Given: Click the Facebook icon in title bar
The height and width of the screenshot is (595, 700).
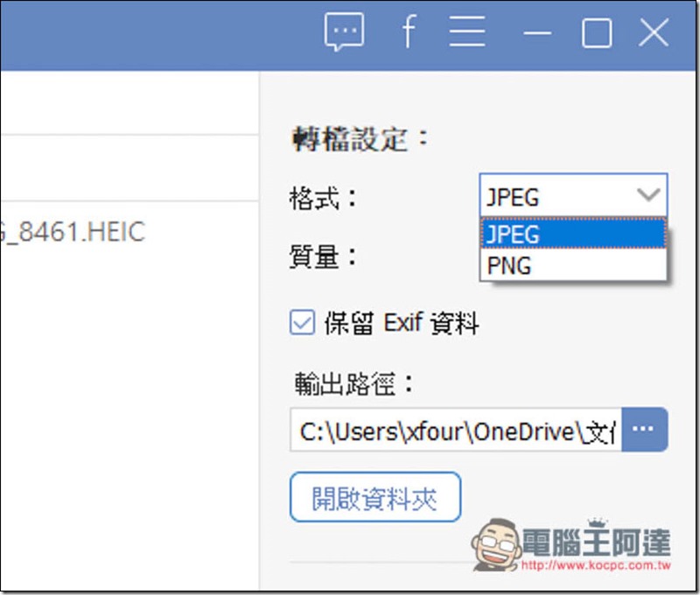Looking at the screenshot, I should click(409, 31).
